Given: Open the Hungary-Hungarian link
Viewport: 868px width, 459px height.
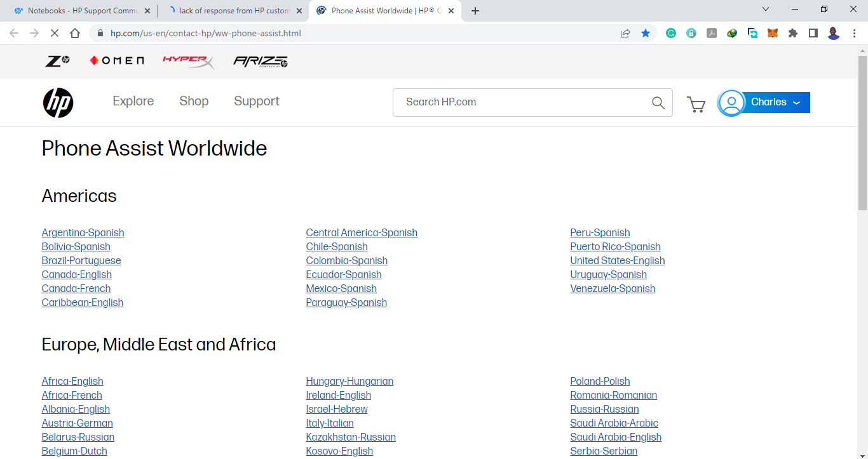Looking at the screenshot, I should (x=349, y=382).
